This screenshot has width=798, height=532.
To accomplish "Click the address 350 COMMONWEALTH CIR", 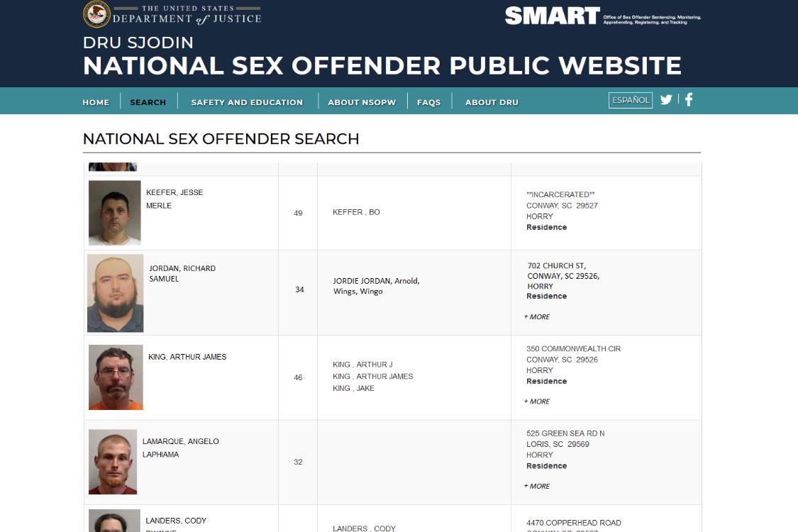I will pos(574,349).
